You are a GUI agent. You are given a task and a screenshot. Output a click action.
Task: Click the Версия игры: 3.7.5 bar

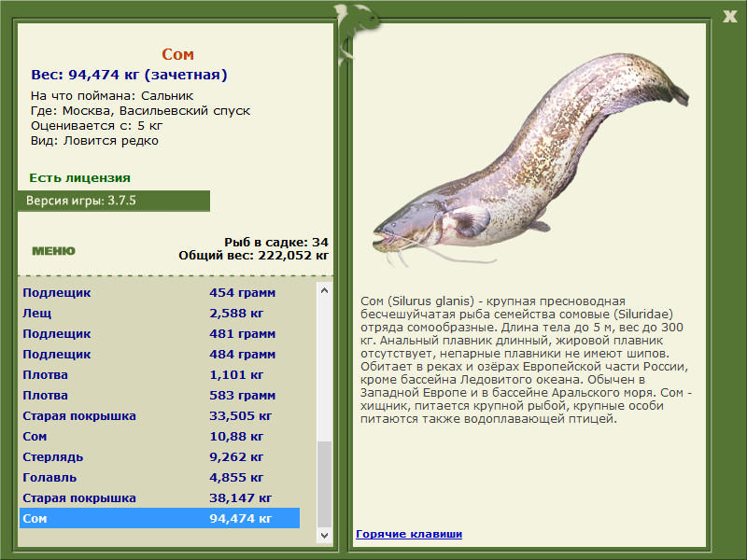point(113,201)
